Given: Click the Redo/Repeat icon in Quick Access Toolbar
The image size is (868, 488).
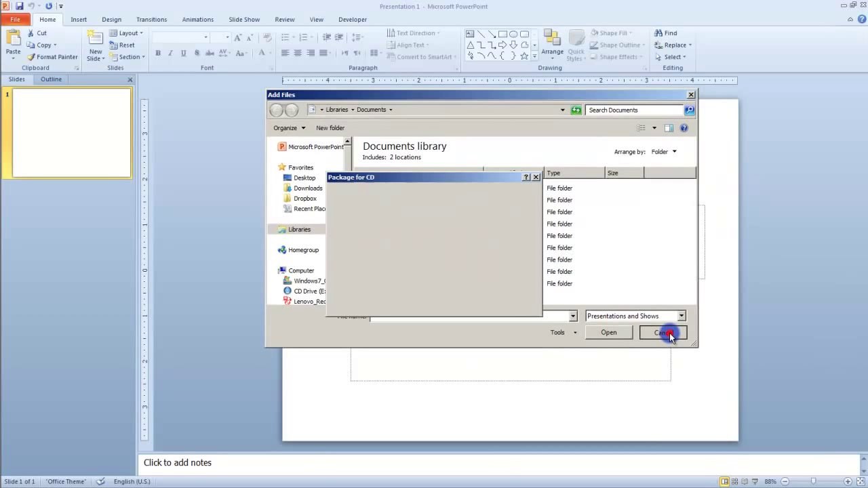Looking at the screenshot, I should coord(49,6).
